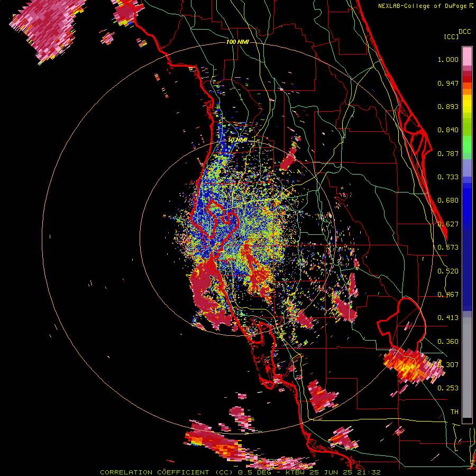Click the NEXLAB-College of DuPage label
This screenshot has width=476, height=476.
(422, 6)
